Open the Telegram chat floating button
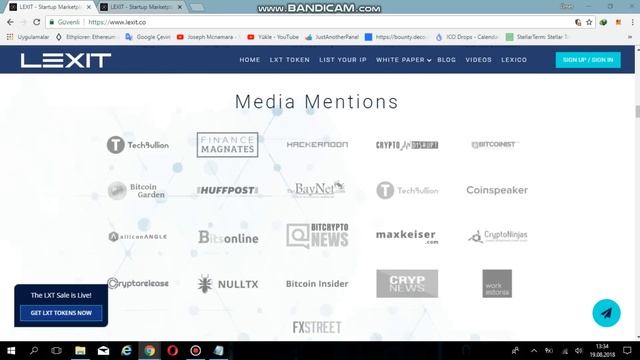This screenshot has width=640, height=360. coord(606,313)
